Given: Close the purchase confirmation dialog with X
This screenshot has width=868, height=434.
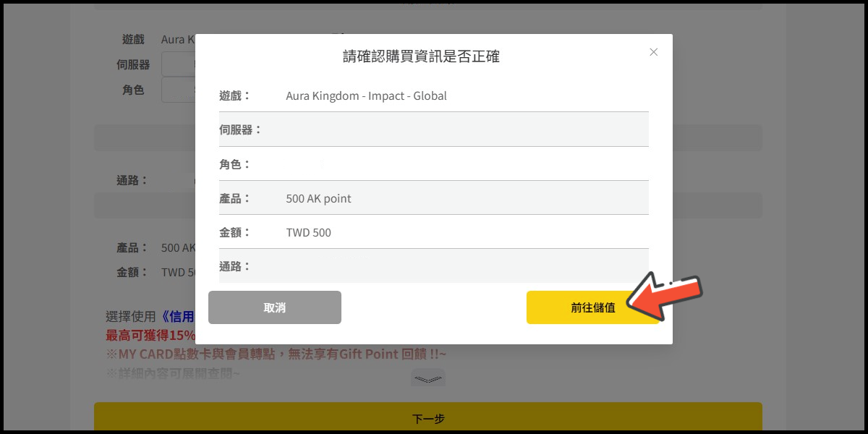Looking at the screenshot, I should [653, 52].
